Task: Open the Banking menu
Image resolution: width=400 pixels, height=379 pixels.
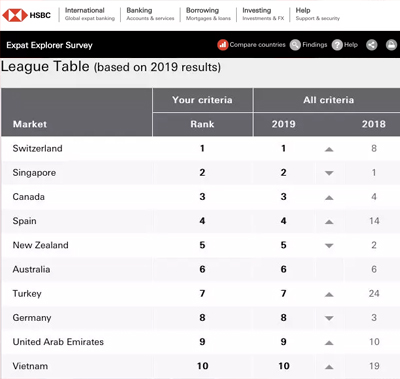Action: click(150, 14)
